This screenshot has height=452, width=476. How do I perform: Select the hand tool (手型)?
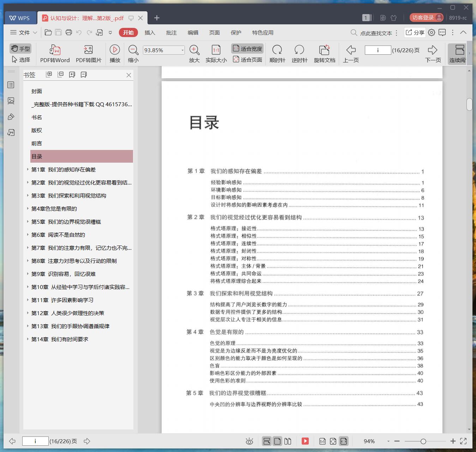tap(20, 48)
